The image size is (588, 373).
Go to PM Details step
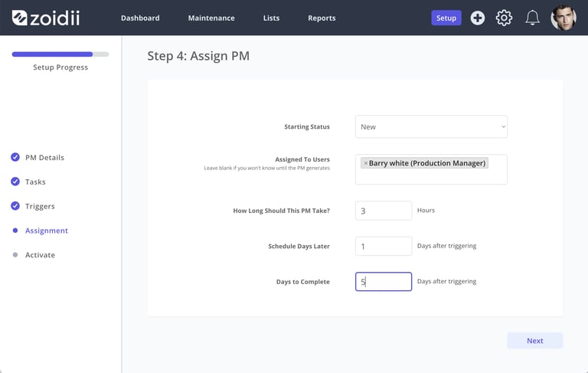44,158
